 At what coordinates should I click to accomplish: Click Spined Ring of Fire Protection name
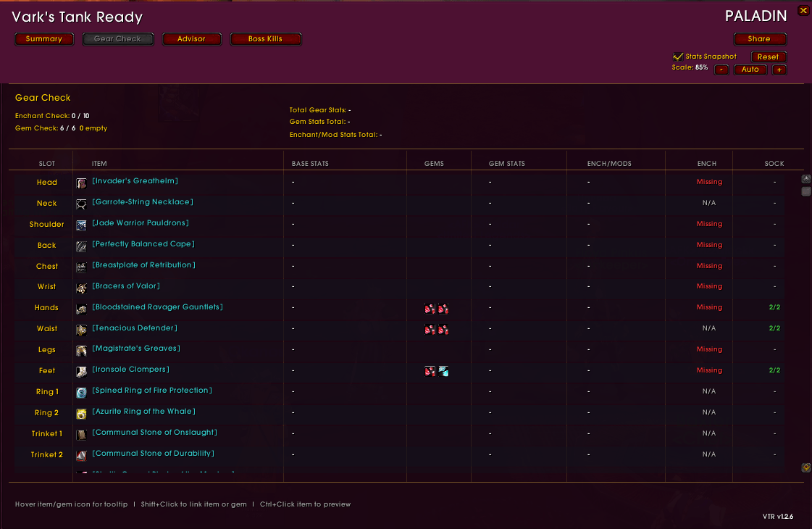pos(151,390)
